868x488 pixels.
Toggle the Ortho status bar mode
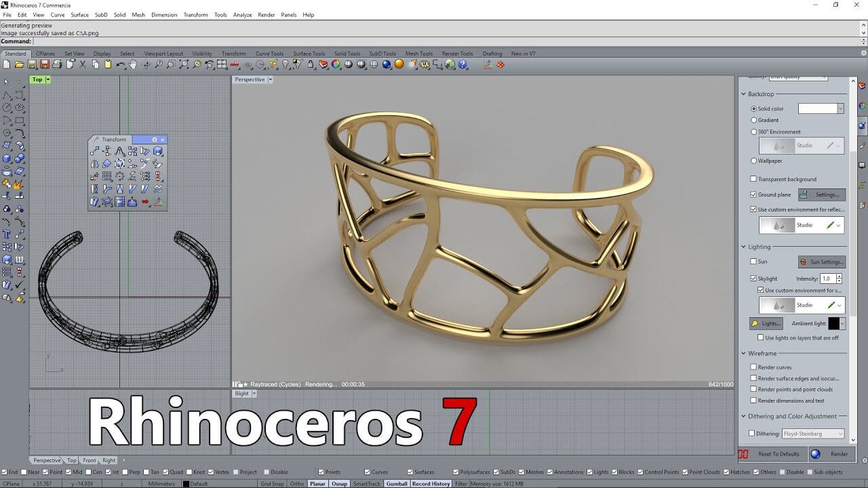click(x=297, y=484)
